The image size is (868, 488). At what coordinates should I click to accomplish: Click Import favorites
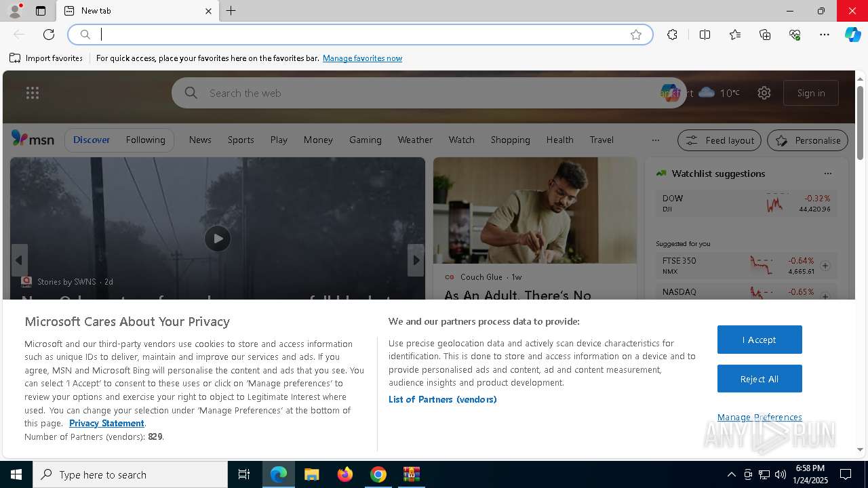[46, 58]
